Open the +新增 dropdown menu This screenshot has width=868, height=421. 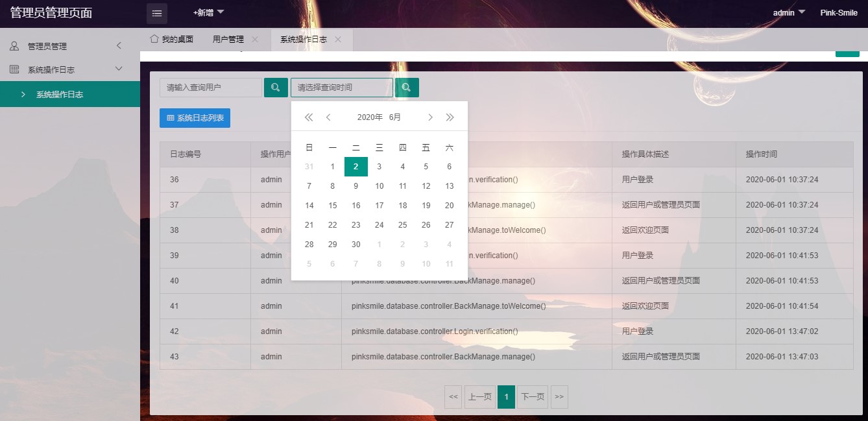tap(208, 12)
